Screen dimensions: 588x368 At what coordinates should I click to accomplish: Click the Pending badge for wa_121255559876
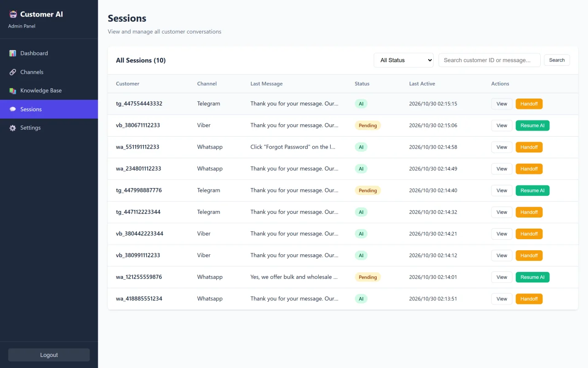tap(367, 277)
